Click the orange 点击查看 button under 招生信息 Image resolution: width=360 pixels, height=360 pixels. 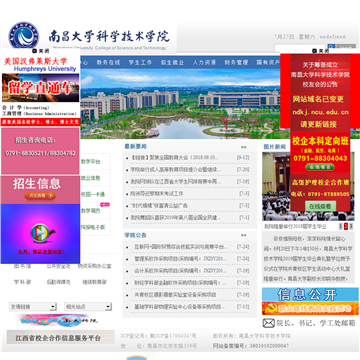point(40,196)
